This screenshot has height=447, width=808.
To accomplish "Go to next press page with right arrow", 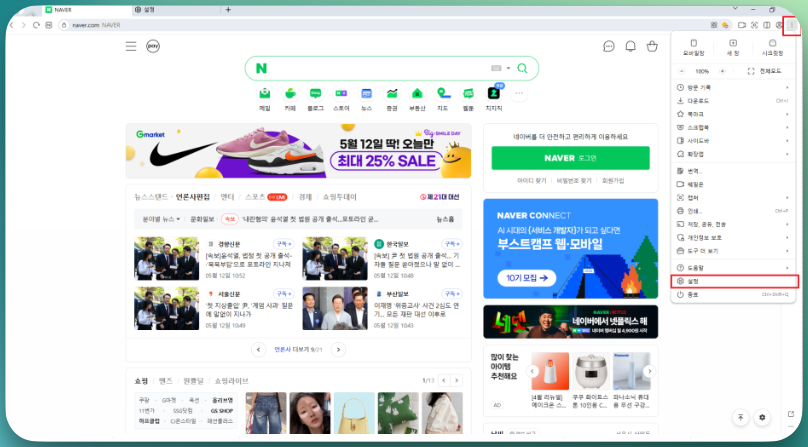I will [338, 350].
